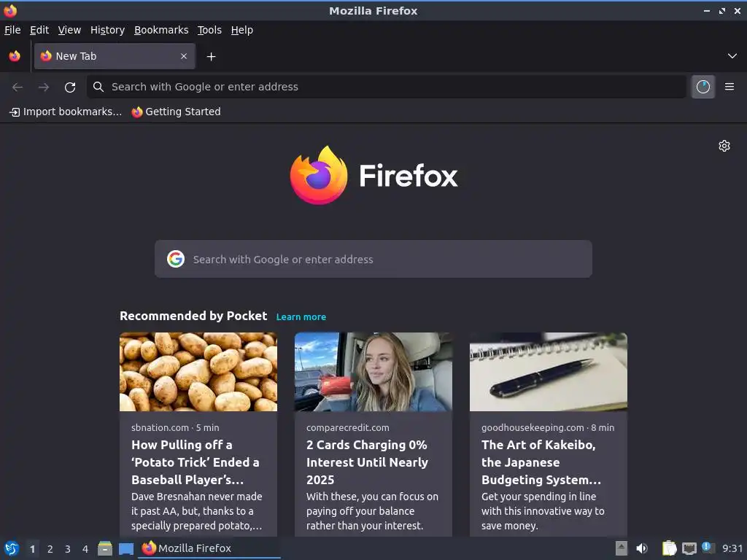Screen dimensions: 747x560
Task: Open '2 Cards Charging 0% Interest' headline
Action: [368, 462]
